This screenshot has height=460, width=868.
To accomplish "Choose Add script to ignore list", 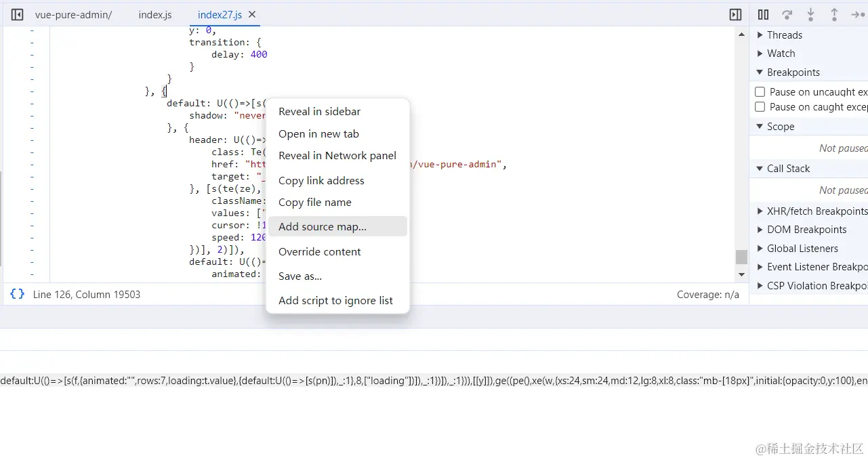I will tap(337, 301).
